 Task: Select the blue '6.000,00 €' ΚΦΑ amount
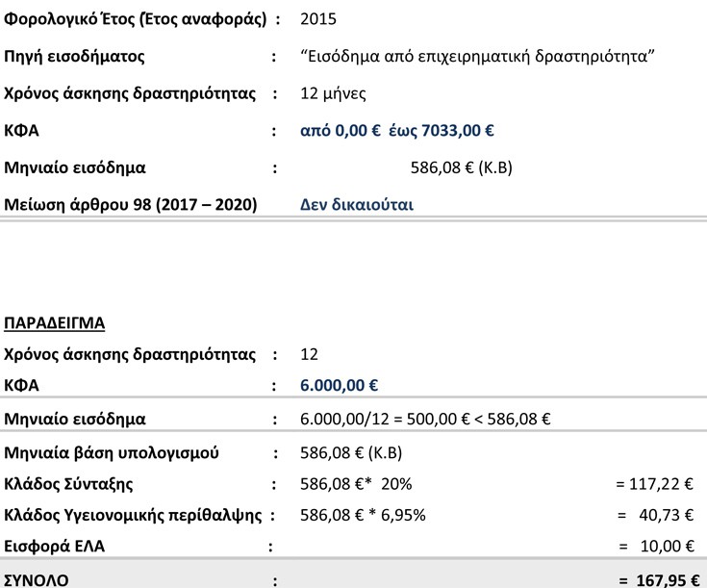coord(339,386)
